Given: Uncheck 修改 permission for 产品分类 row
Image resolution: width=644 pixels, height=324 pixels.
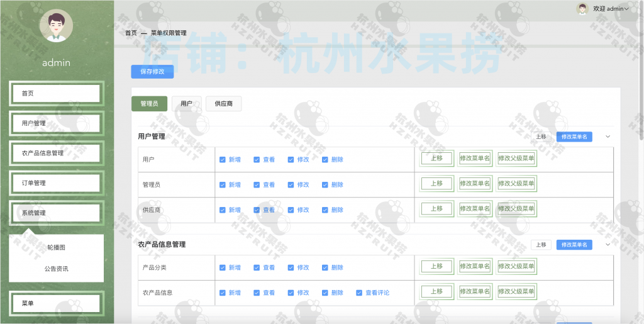Looking at the screenshot, I should (291, 267).
